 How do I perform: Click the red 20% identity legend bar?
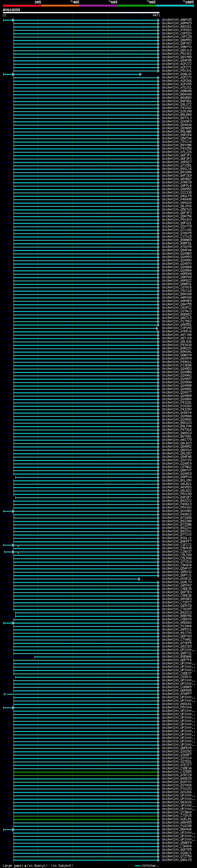pos(22,6)
